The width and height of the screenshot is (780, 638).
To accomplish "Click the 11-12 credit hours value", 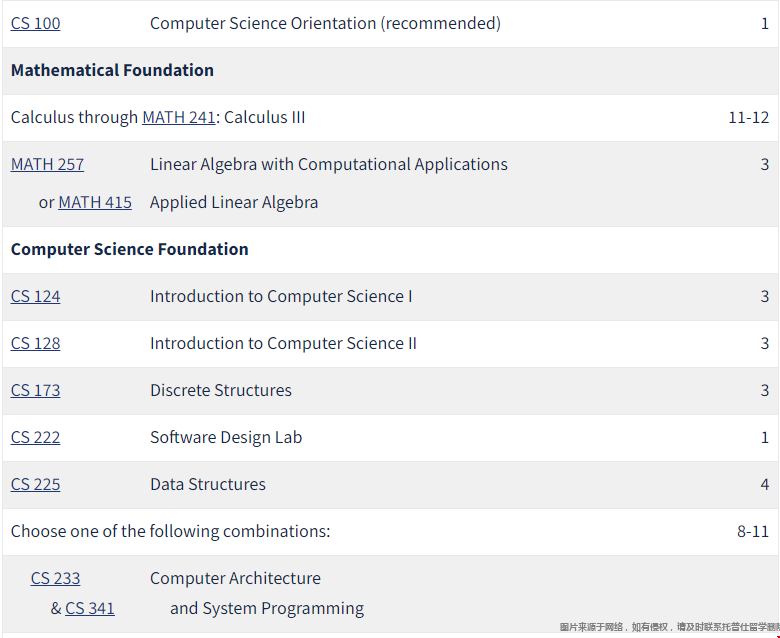I will (749, 117).
